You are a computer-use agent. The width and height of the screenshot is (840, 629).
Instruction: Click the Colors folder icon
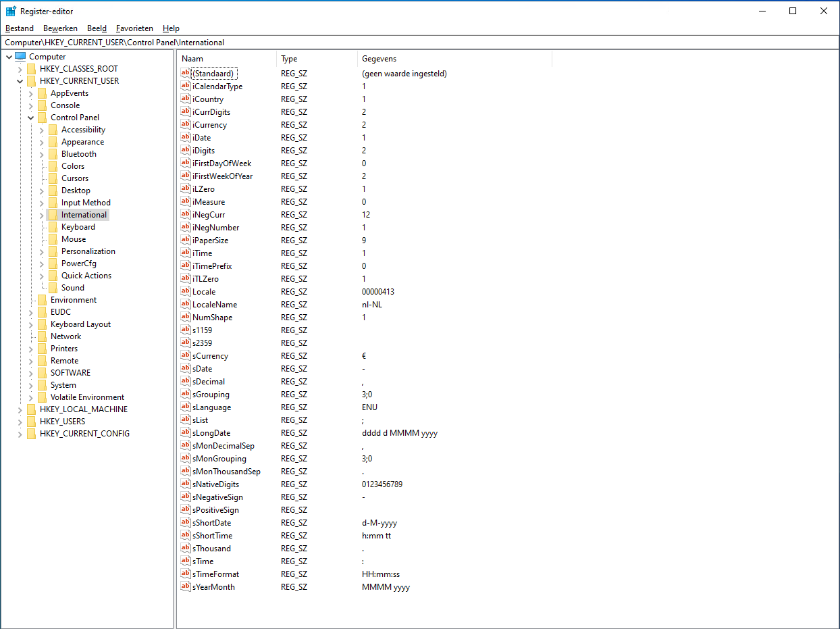[x=53, y=166]
